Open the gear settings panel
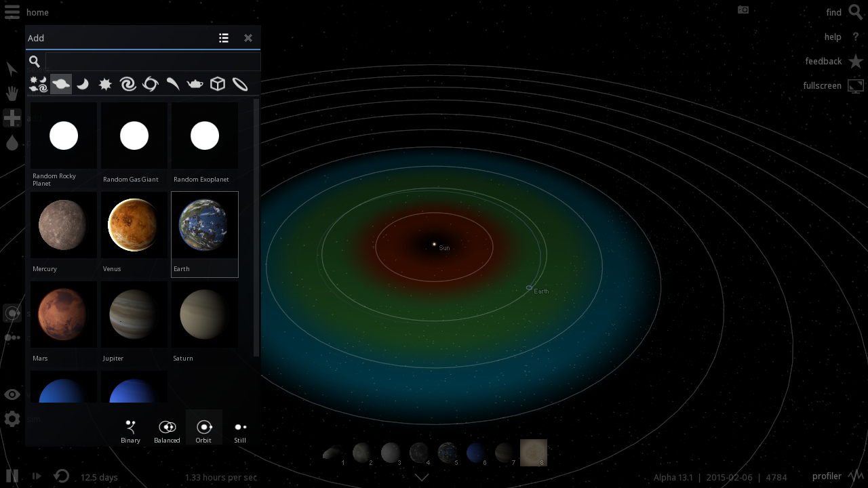The height and width of the screenshot is (488, 868). point(12,419)
